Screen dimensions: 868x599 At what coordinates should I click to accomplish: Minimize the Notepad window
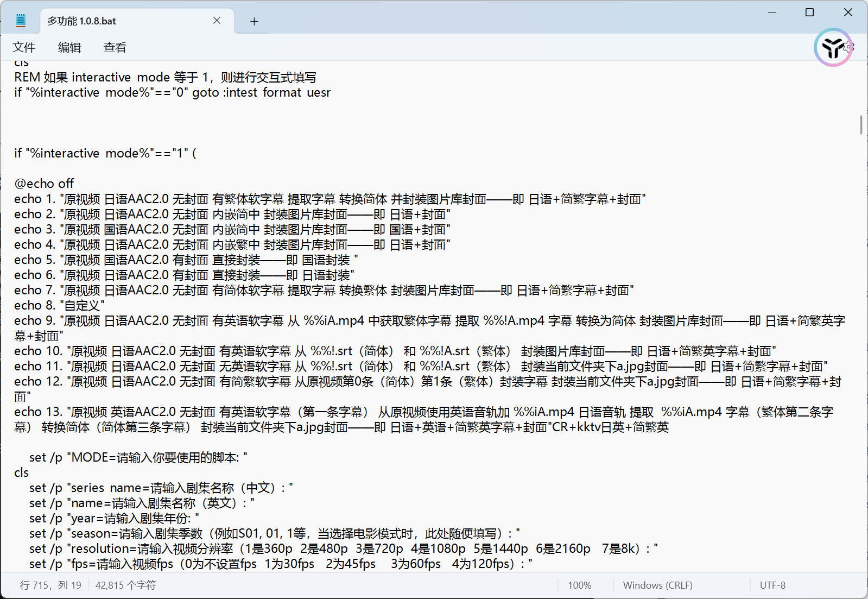point(772,12)
